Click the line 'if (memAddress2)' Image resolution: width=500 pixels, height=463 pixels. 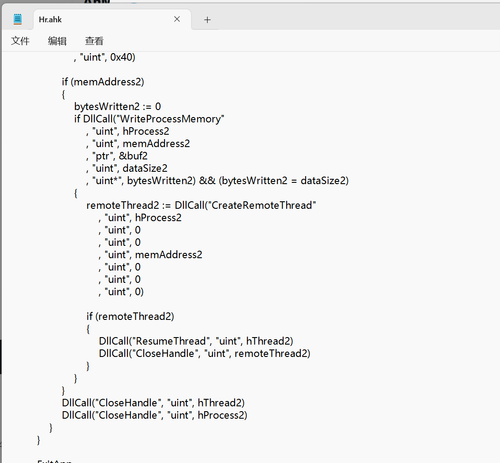pyautogui.click(x=103, y=82)
